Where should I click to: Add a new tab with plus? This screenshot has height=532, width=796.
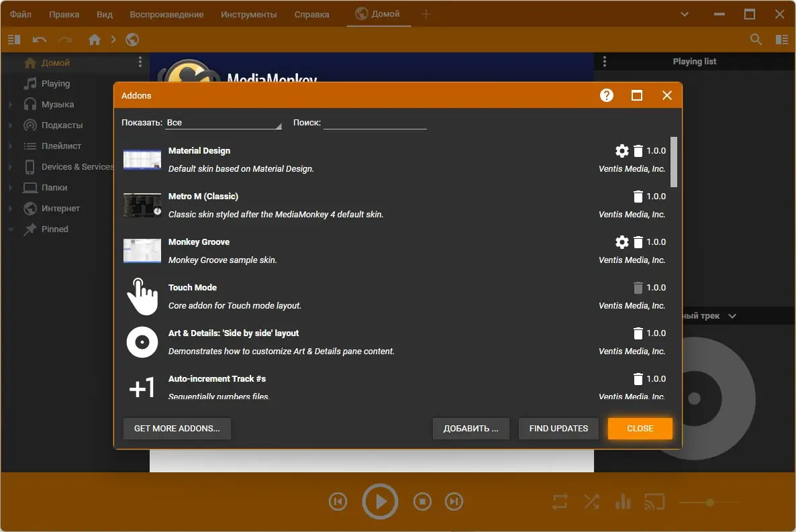[x=426, y=14]
